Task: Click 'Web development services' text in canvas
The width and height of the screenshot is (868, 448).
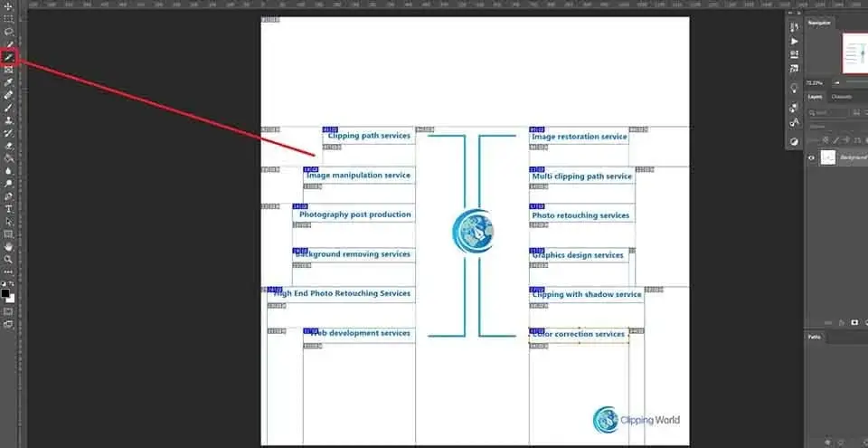Action: coord(360,333)
